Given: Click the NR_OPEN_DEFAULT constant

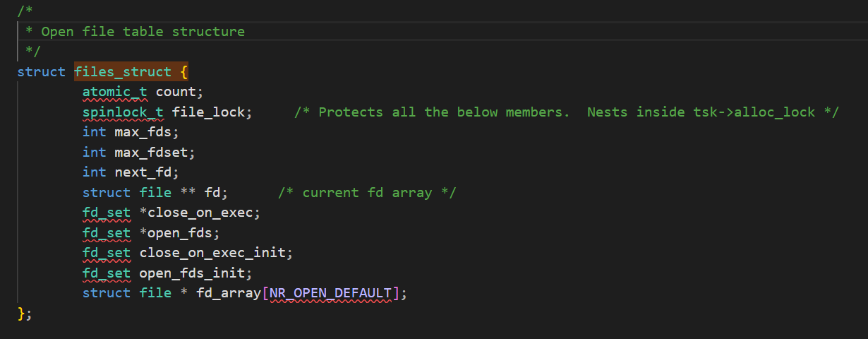Looking at the screenshot, I should pyautogui.click(x=331, y=292).
